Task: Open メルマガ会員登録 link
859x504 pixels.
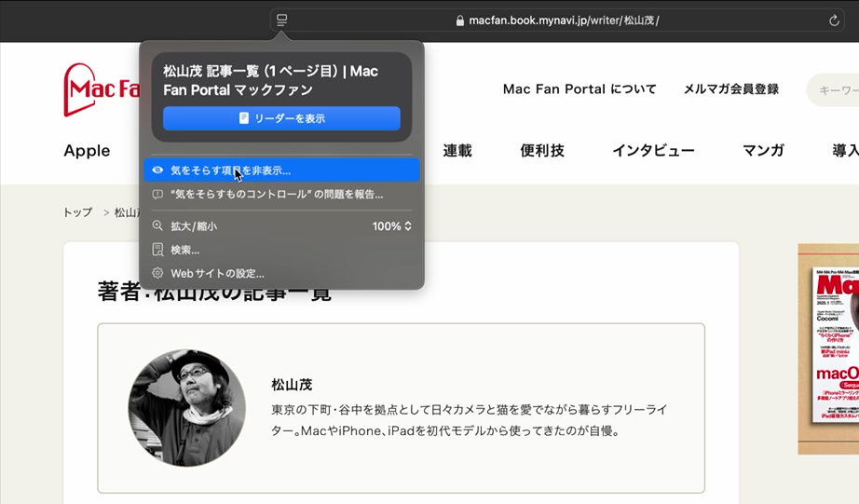Action: click(x=730, y=89)
